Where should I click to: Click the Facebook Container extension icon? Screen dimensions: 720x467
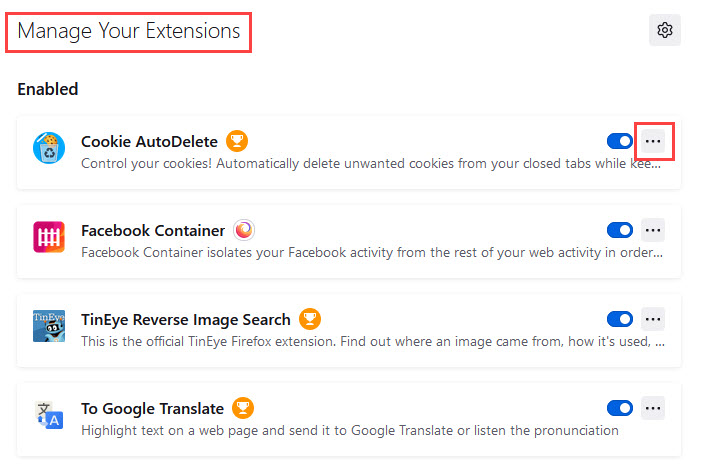(x=48, y=239)
